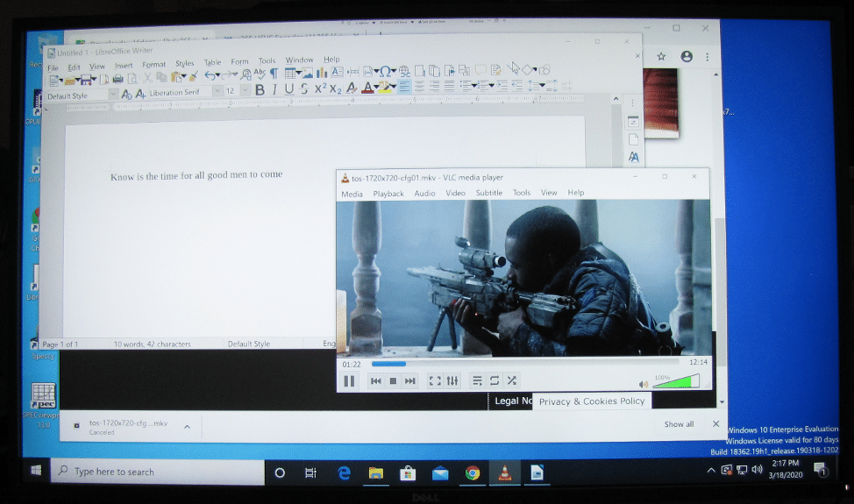Justify text in Writer
The width and height of the screenshot is (854, 504).
click(449, 85)
